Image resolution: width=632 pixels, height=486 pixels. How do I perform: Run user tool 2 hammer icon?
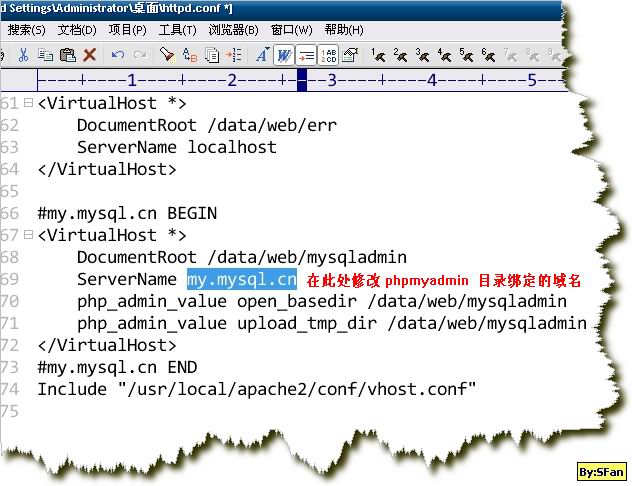[x=400, y=55]
